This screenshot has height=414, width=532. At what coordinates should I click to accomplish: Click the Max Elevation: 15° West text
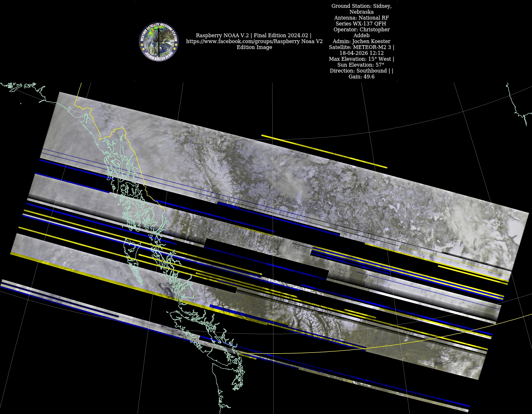point(360,59)
